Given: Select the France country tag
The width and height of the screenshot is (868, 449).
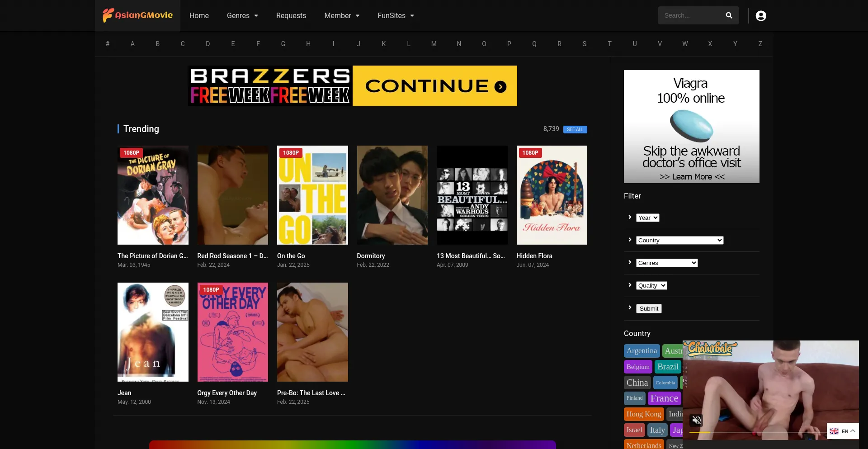Looking at the screenshot, I should 664,398.
